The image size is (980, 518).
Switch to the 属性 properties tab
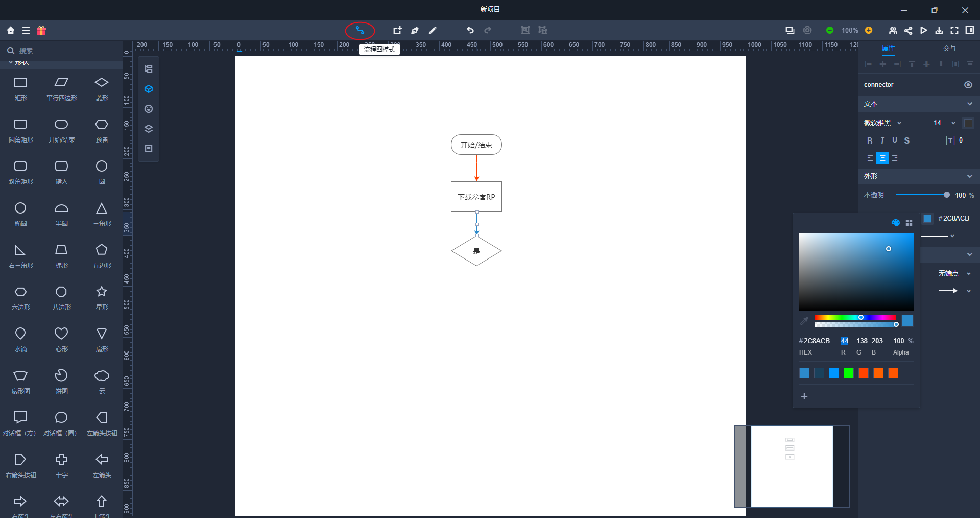(x=888, y=48)
